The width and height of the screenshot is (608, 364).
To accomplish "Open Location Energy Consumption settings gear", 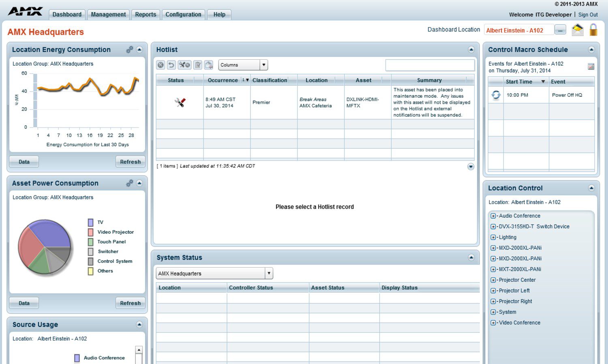I will click(x=130, y=49).
